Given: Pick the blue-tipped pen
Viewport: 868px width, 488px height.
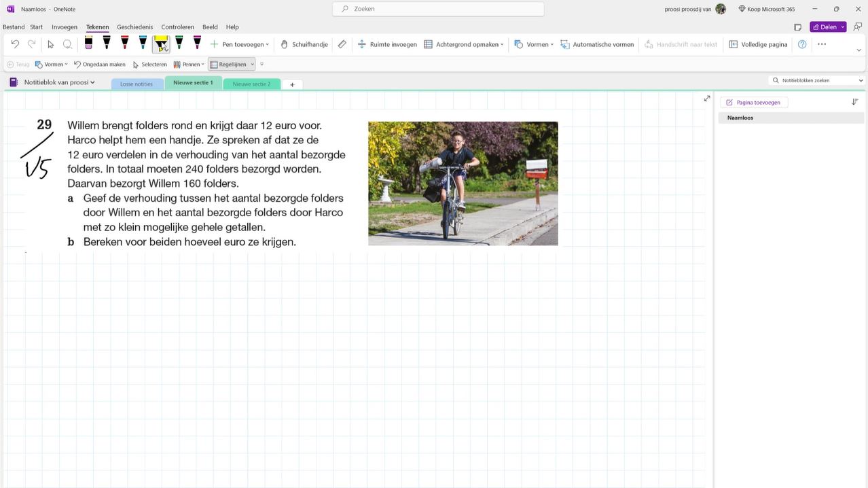Looking at the screenshot, I should point(143,43).
